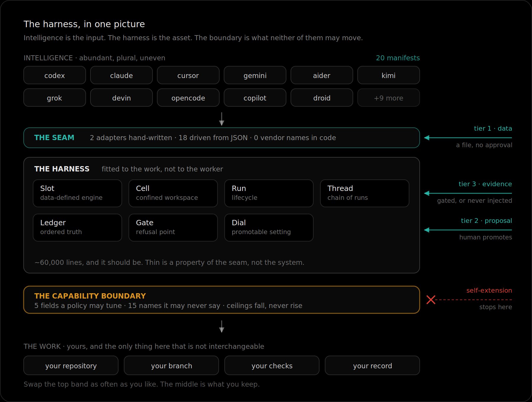Click the "human promotes" caption
532x402 pixels.
pos(486,237)
